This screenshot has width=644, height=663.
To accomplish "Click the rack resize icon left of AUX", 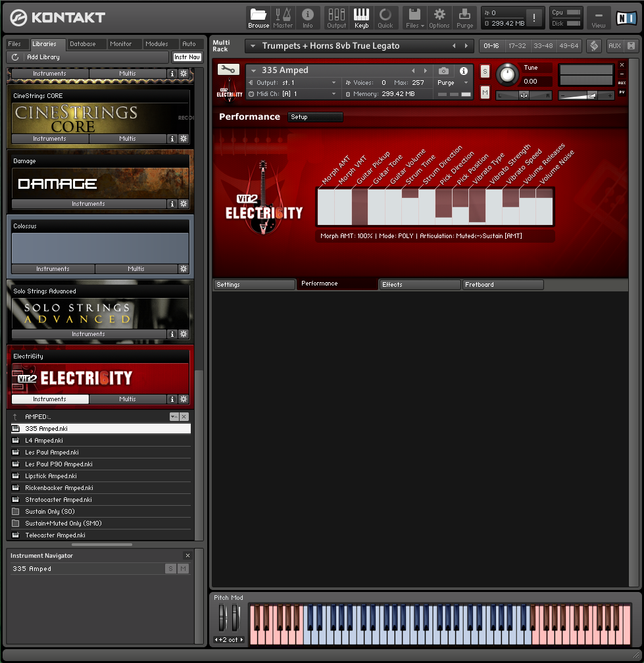I will tap(594, 45).
